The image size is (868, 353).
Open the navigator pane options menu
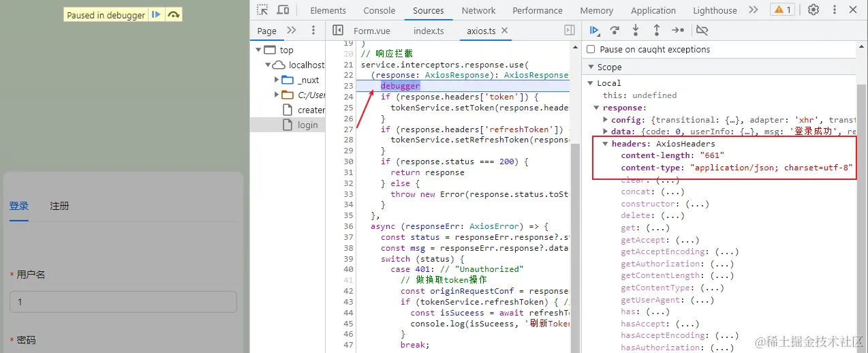click(x=313, y=30)
